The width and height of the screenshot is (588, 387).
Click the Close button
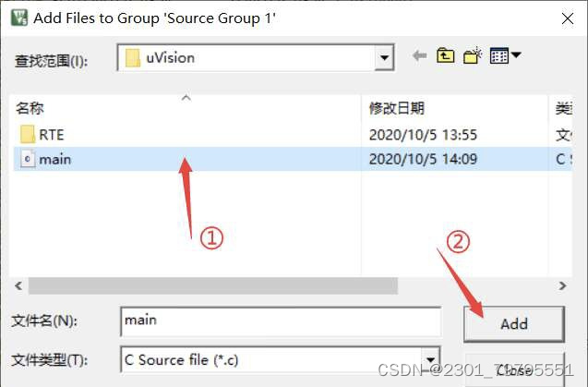(514, 370)
